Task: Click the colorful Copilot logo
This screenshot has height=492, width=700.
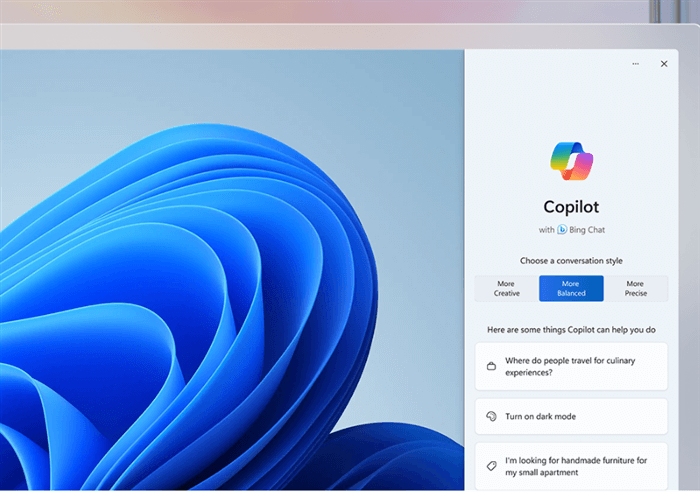Action: (571, 161)
